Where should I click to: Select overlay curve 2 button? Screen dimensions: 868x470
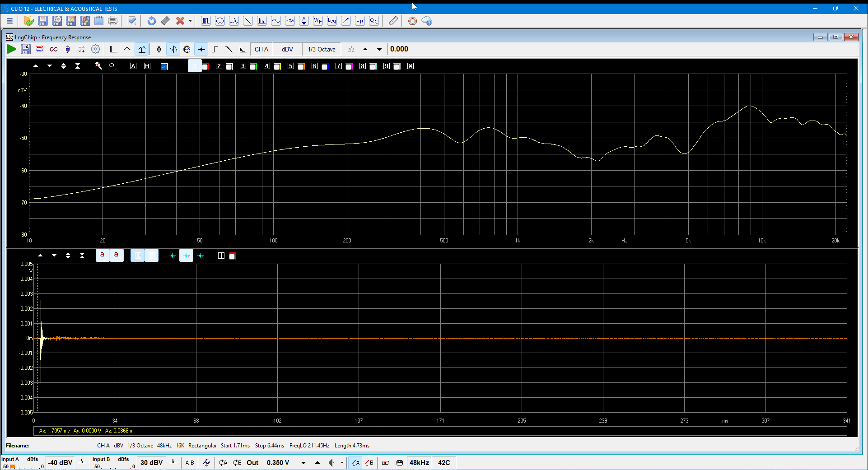coord(219,66)
